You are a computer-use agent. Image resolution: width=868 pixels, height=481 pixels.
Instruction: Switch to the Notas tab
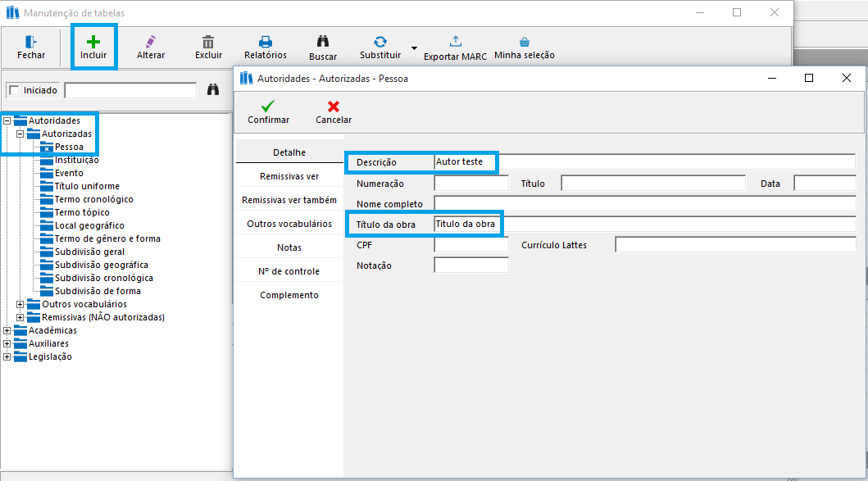pyautogui.click(x=289, y=247)
